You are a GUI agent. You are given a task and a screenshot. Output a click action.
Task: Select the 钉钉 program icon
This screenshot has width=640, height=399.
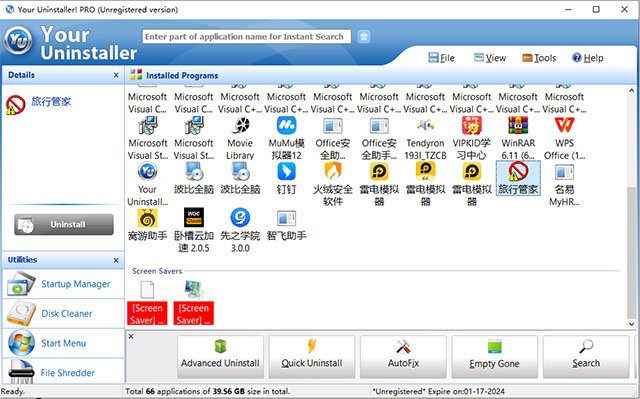(x=287, y=172)
